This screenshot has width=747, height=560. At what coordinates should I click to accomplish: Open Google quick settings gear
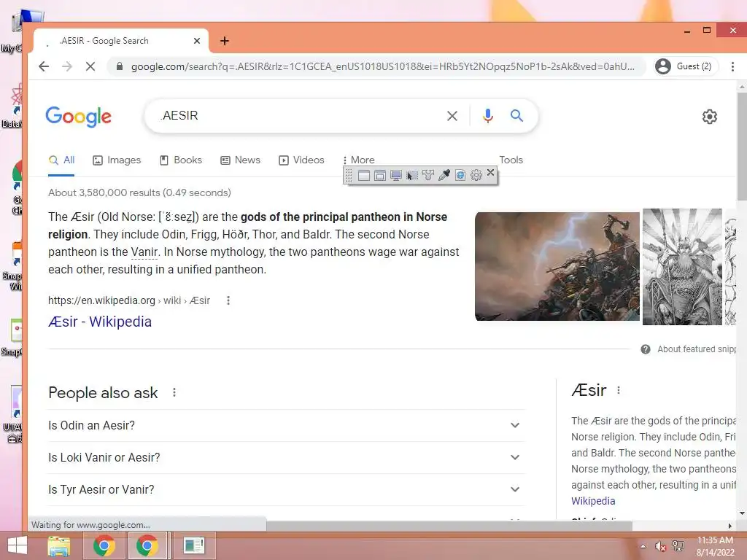pos(710,117)
